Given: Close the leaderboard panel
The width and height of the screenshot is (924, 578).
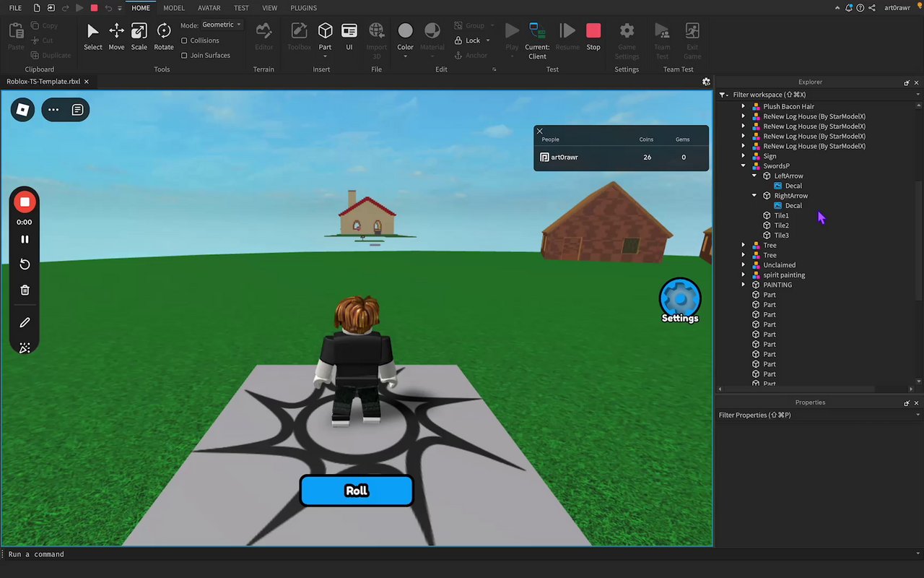Looking at the screenshot, I should point(540,131).
